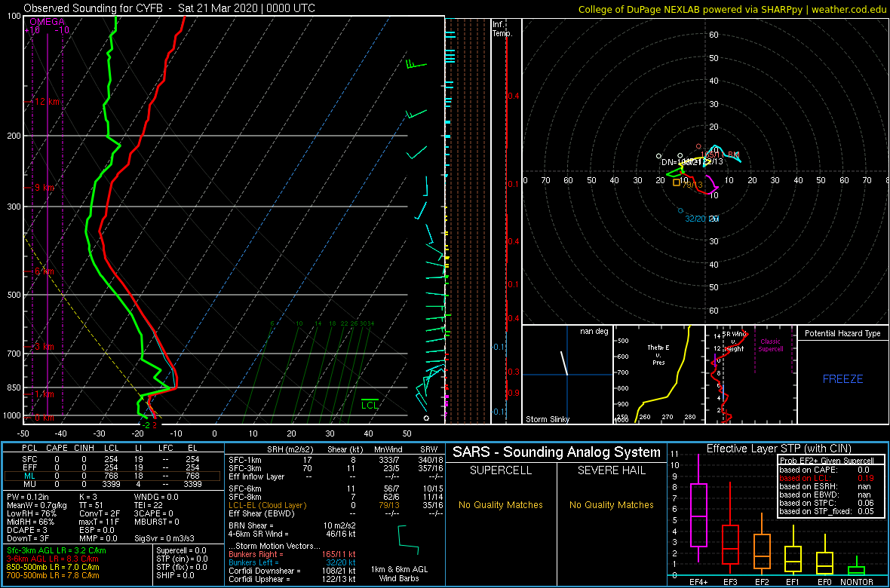The image size is (890, 588).
Task: Click the 'Bunkers Right = 165/11 kt' line
Action: click(x=293, y=553)
